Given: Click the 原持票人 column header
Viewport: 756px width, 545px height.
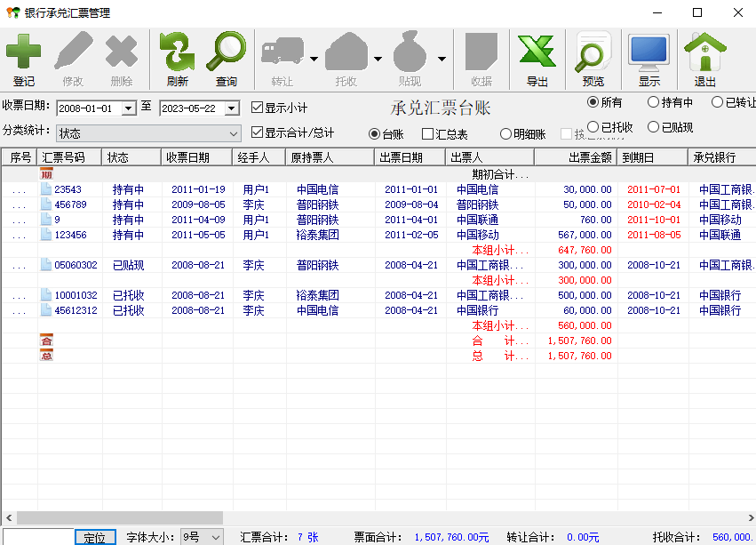Looking at the screenshot, I should 330,157.
